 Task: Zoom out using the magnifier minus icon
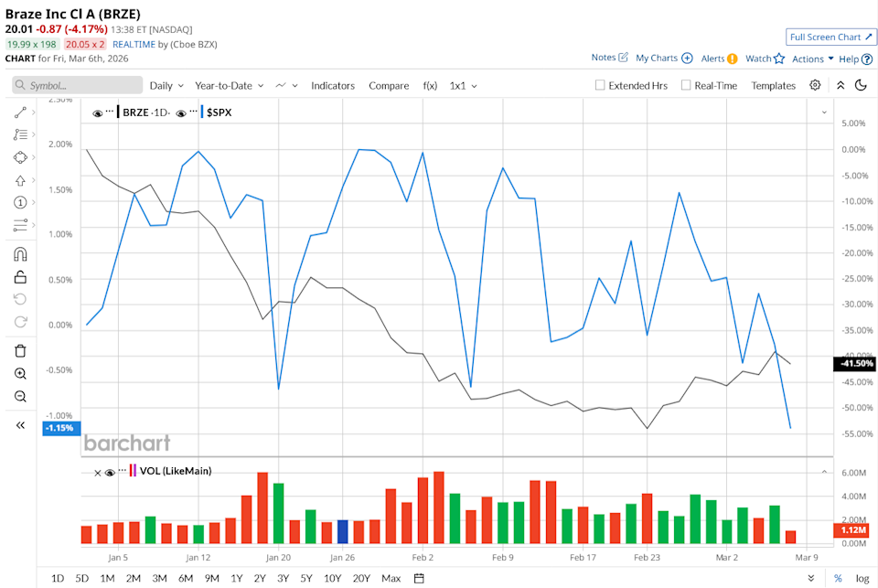coord(20,396)
